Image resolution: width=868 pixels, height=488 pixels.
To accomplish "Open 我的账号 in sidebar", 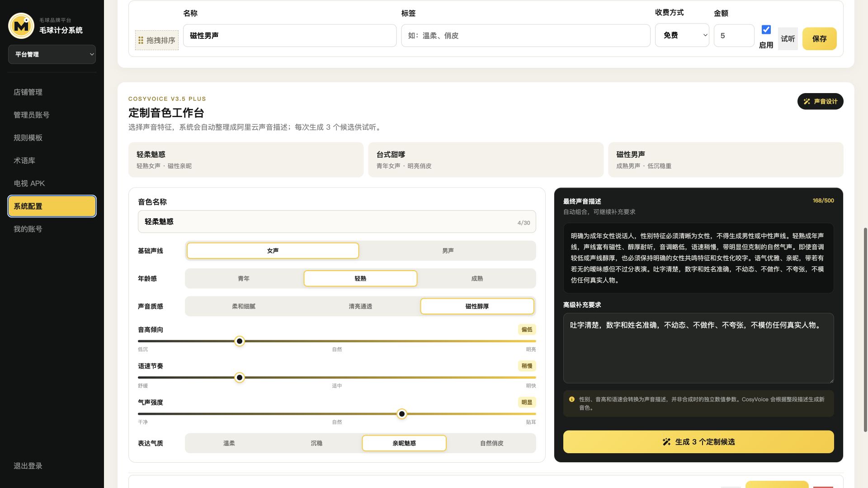I will [x=52, y=229].
